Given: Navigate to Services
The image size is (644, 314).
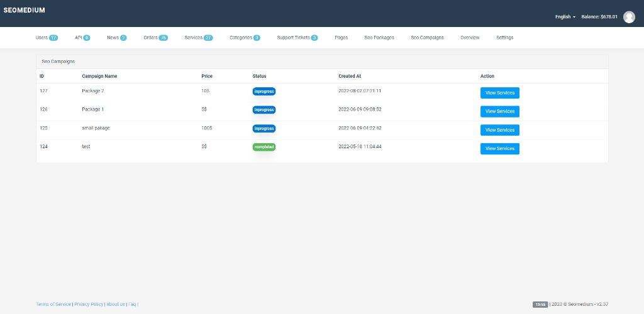Looking at the screenshot, I should click(x=199, y=37).
